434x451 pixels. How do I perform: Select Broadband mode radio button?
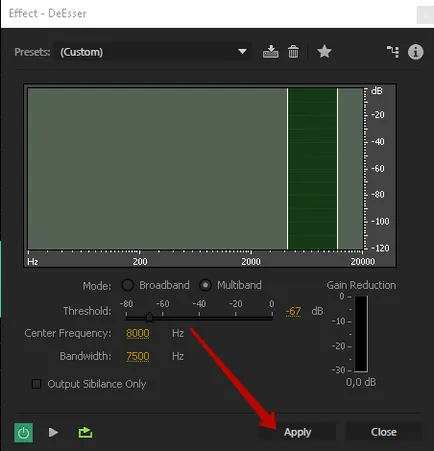click(x=127, y=285)
